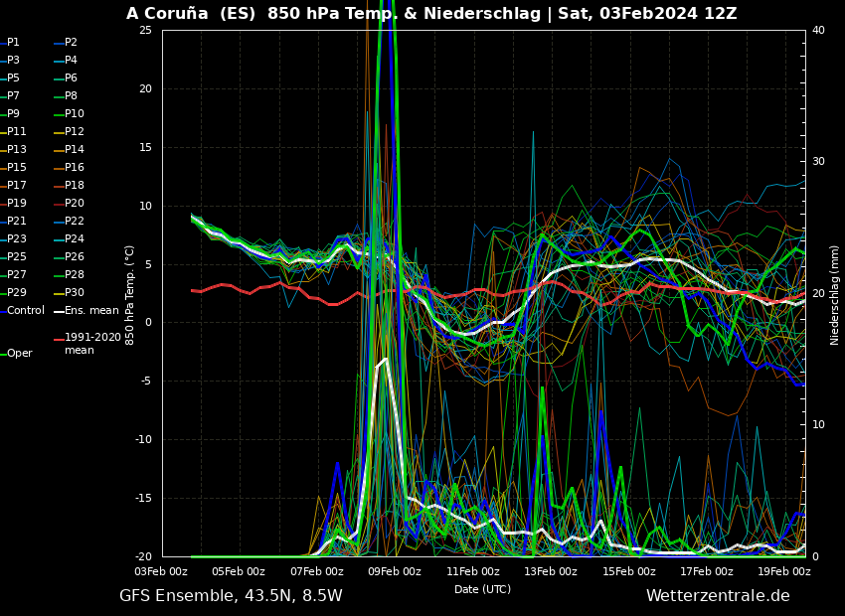
Task: Click the 'Date (UTC)' axis title
Action: click(x=482, y=589)
